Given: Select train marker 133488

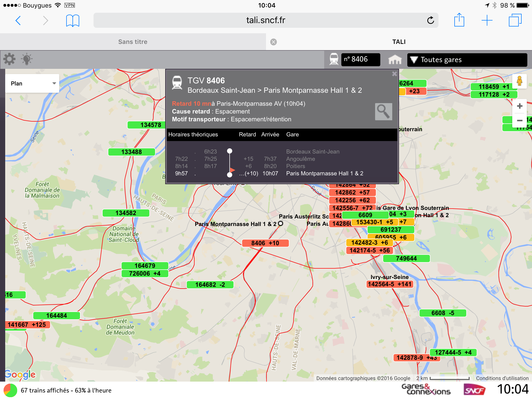Looking at the screenshot, I should pyautogui.click(x=131, y=152).
